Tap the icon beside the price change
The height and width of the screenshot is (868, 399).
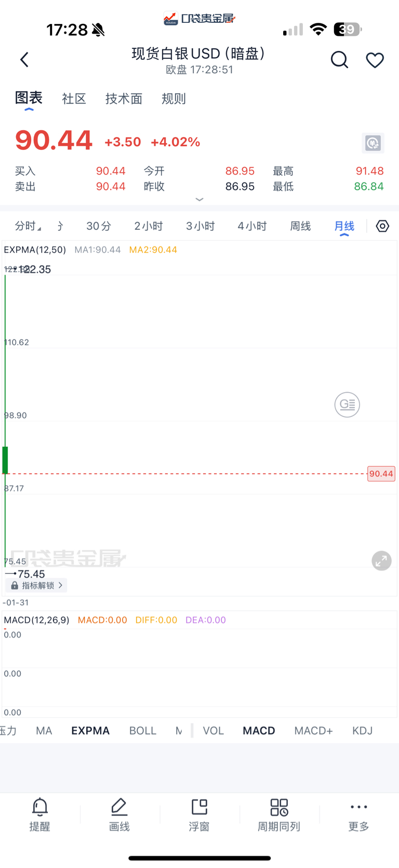click(373, 143)
